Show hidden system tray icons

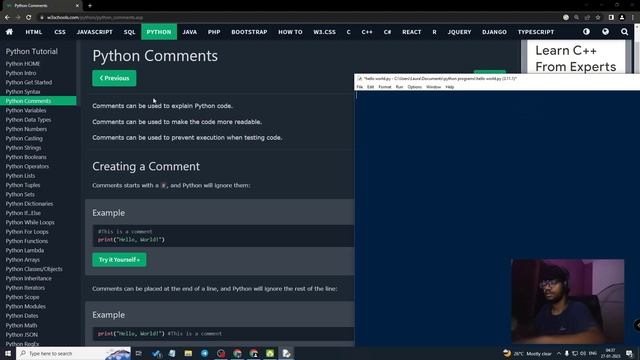(559, 353)
